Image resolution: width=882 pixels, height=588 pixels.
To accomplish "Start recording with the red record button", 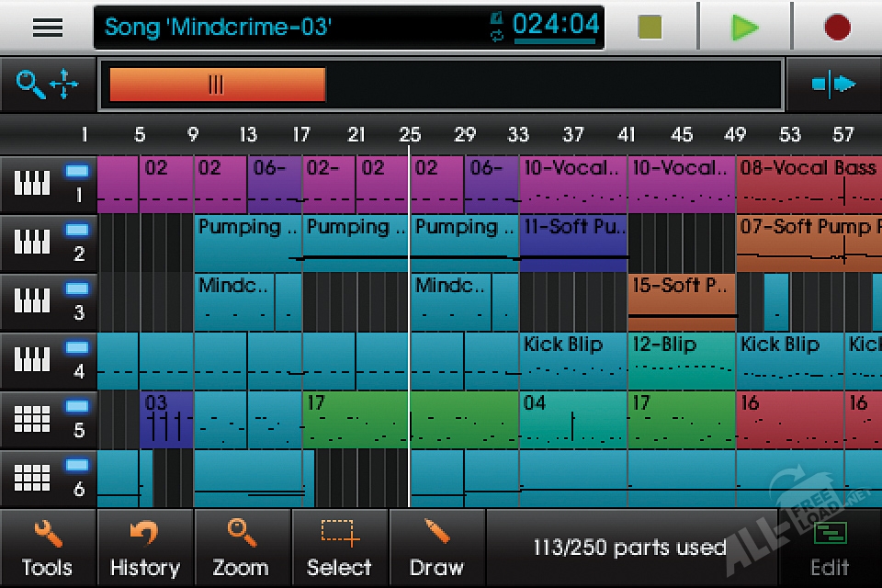I will click(836, 28).
